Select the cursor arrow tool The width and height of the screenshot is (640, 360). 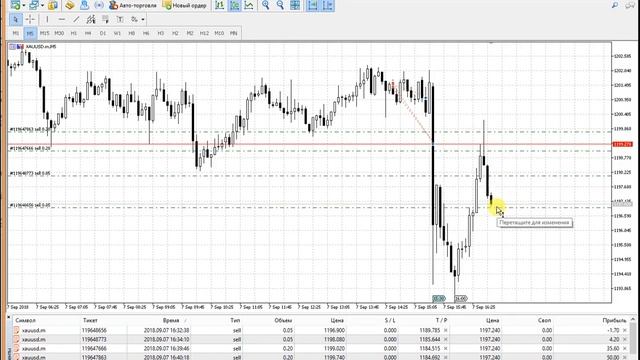(x=16, y=19)
